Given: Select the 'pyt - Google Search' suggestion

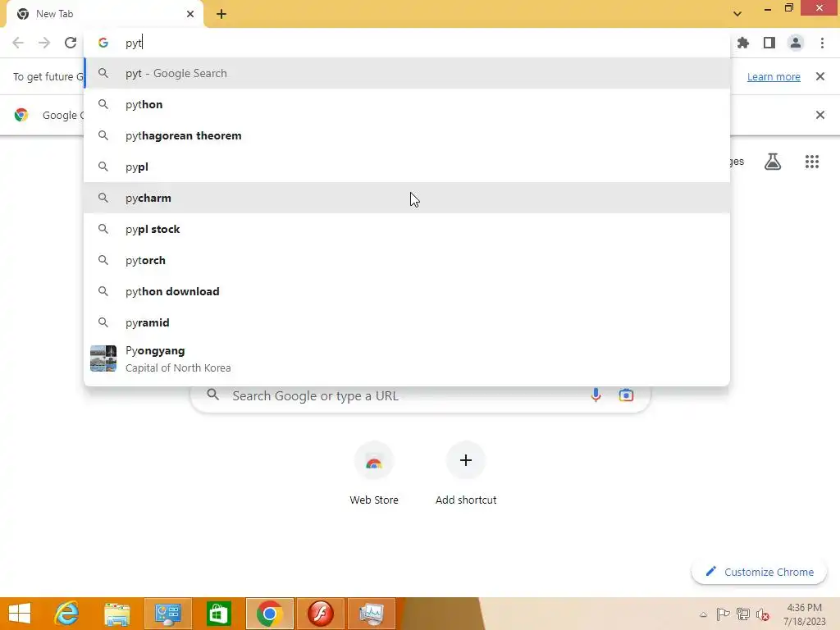Looking at the screenshot, I should 407,73.
